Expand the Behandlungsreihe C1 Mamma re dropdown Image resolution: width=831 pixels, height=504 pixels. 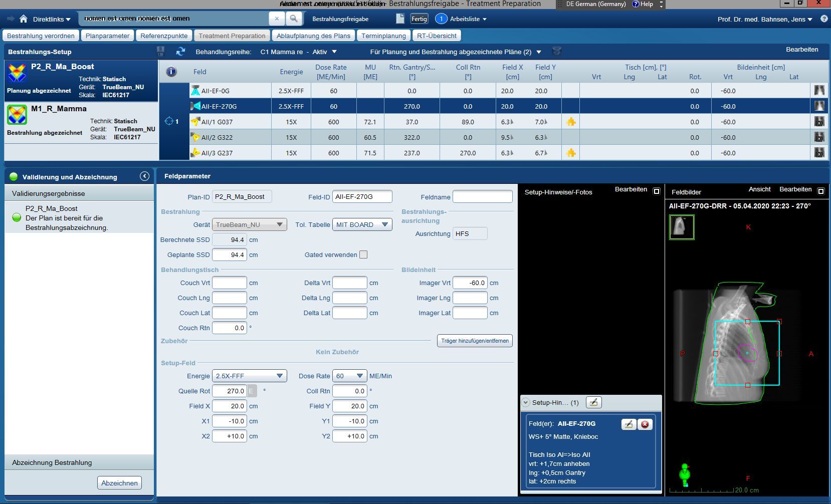point(334,52)
